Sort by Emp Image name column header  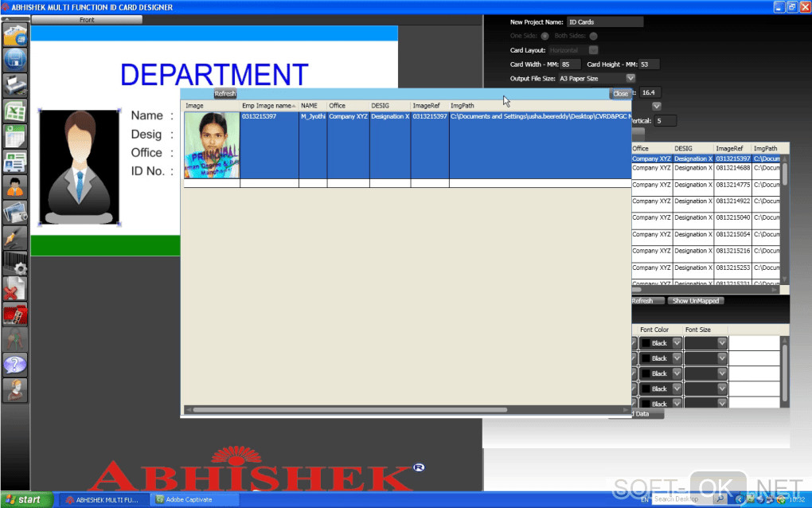(269, 106)
